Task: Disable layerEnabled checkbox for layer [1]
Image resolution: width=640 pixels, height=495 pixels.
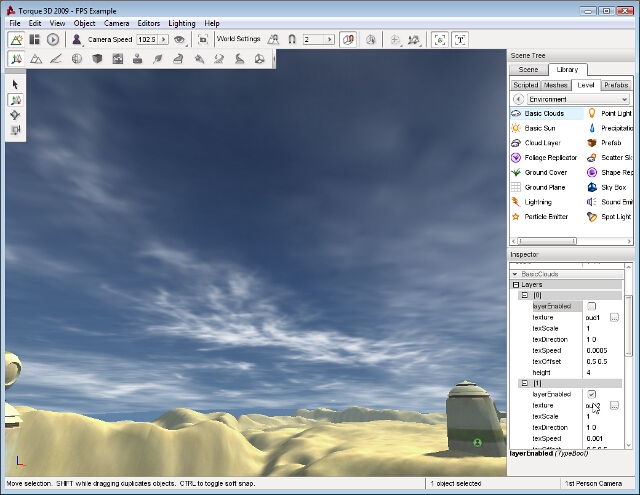Action: pos(591,394)
